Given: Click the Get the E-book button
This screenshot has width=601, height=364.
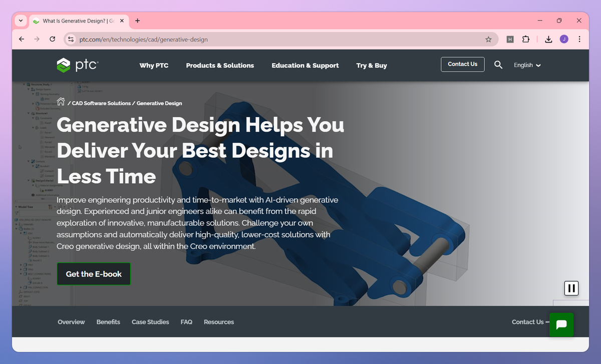Looking at the screenshot, I should click(94, 274).
